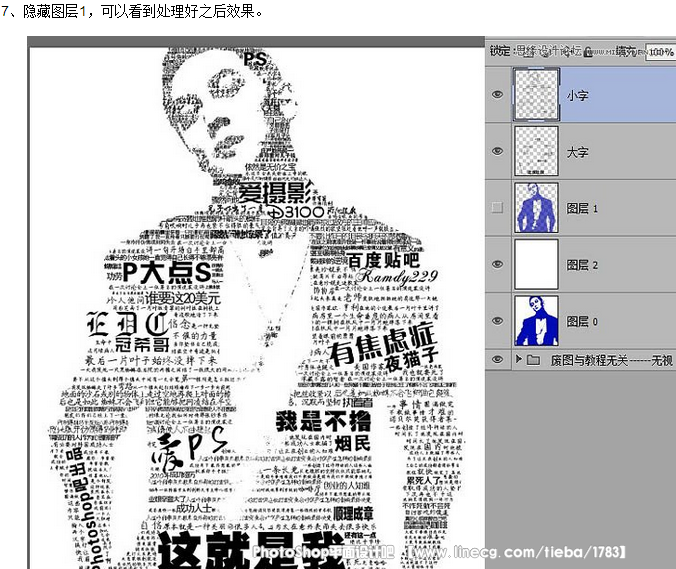Toggle visibility of the 底图与教程无关 group
The width and height of the screenshot is (676, 569).
497,359
